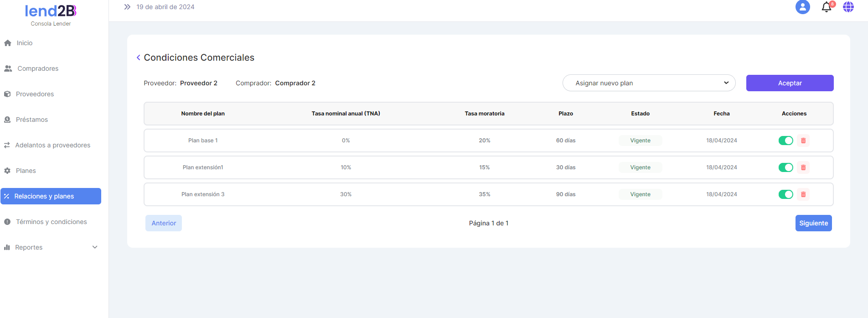Go back using Condiciones Comerciales arrow
The image size is (868, 318).
coord(139,57)
